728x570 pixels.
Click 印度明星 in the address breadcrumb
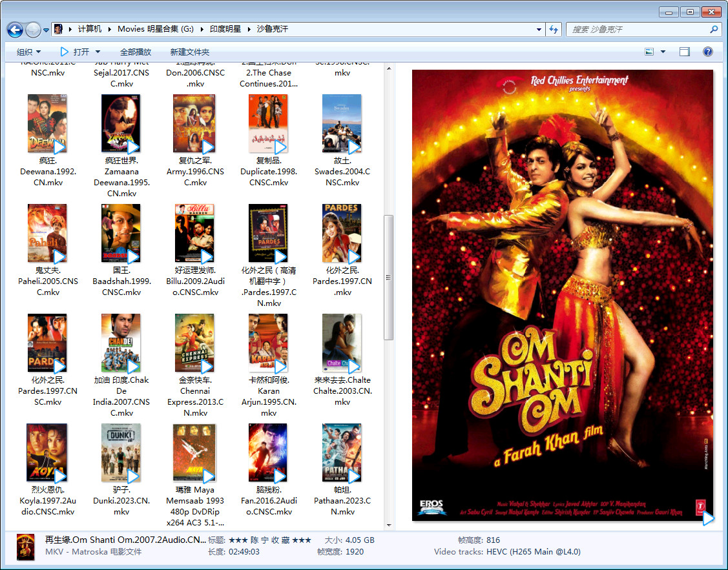pyautogui.click(x=225, y=29)
